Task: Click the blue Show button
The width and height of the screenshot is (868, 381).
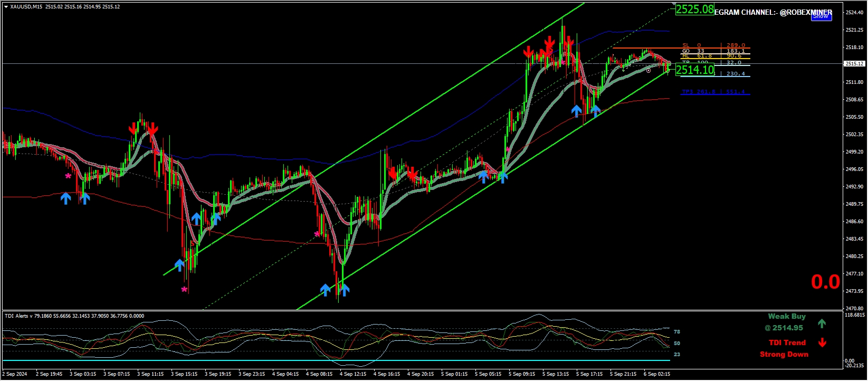Action: (x=821, y=16)
